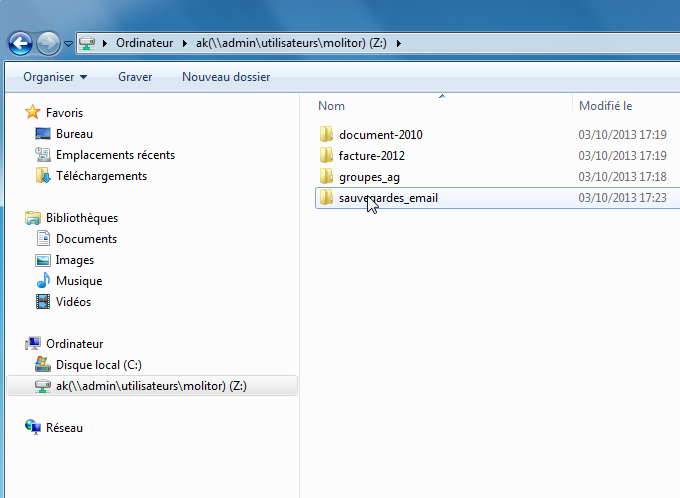Viewport: 680px width, 498px height.
Task: Click date 03/10/2013 17:19 of facture-2012
Action: tap(622, 155)
